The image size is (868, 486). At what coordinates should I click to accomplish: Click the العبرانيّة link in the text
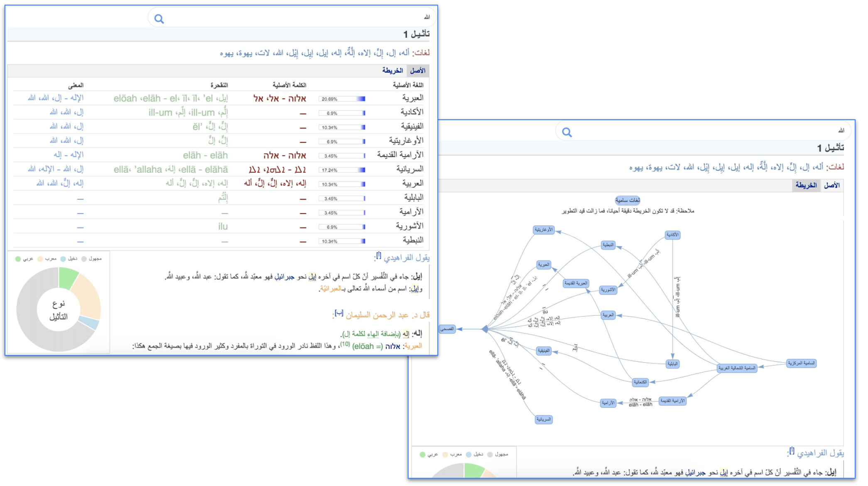point(331,289)
